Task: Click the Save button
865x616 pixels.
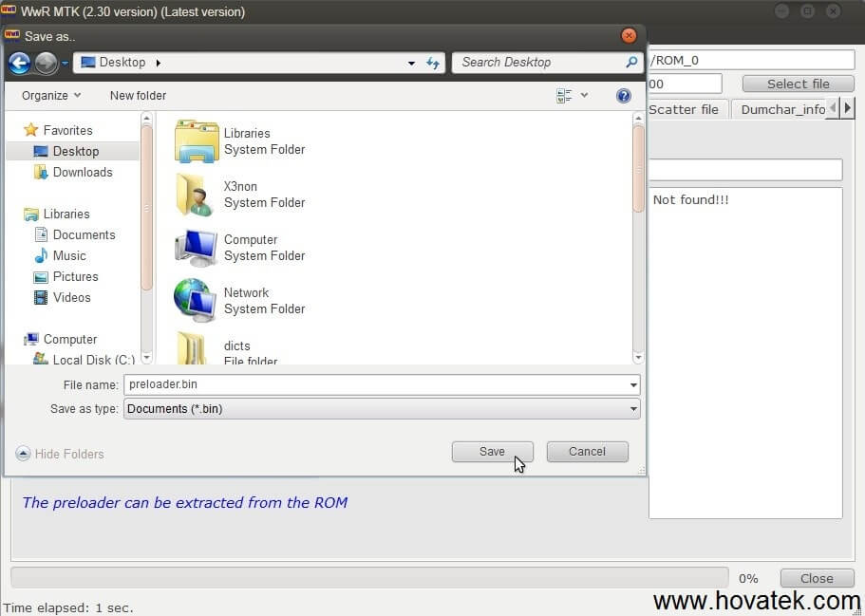Action: coord(492,452)
